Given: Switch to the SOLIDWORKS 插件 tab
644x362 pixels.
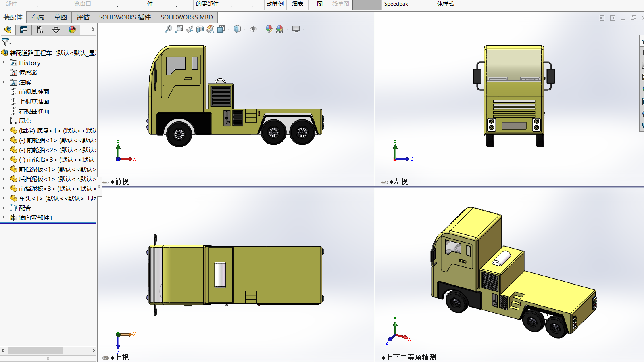Looking at the screenshot, I should [x=125, y=17].
